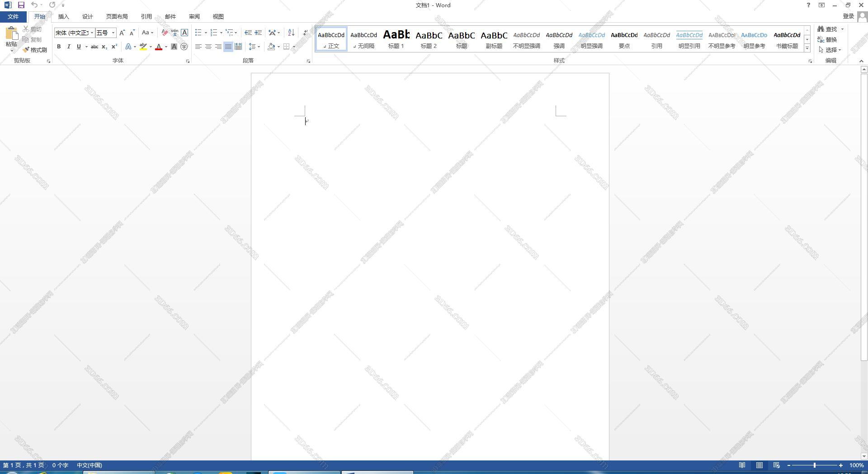Switch to Read Mode via status bar icon

coord(742,465)
